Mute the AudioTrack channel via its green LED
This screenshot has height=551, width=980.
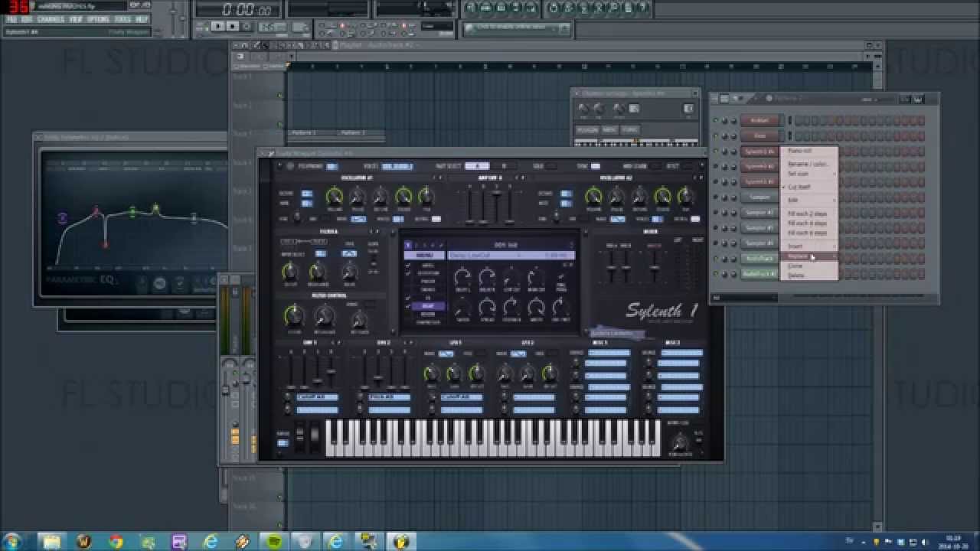715,259
